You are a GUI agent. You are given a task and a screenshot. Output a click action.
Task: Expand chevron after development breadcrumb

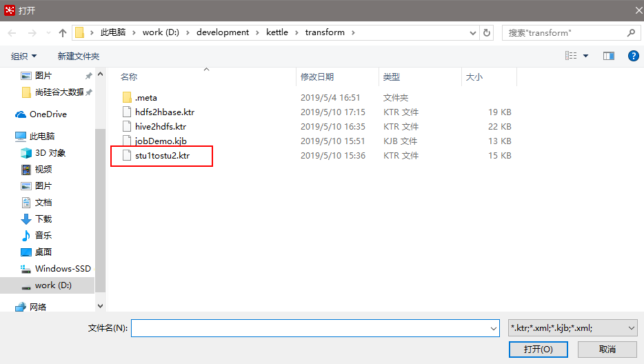257,33
